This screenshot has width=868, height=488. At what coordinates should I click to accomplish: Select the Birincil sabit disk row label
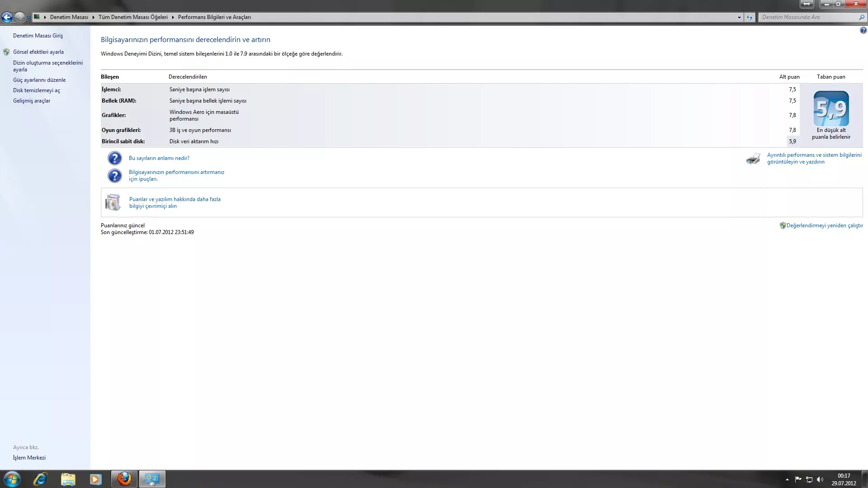point(123,141)
